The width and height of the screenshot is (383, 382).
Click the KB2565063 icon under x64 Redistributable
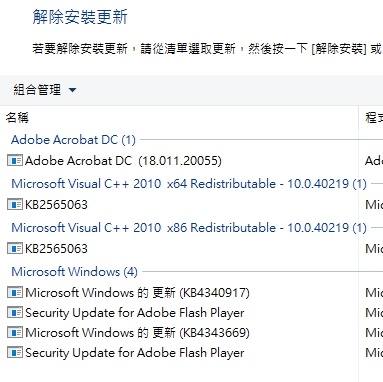tap(15, 204)
